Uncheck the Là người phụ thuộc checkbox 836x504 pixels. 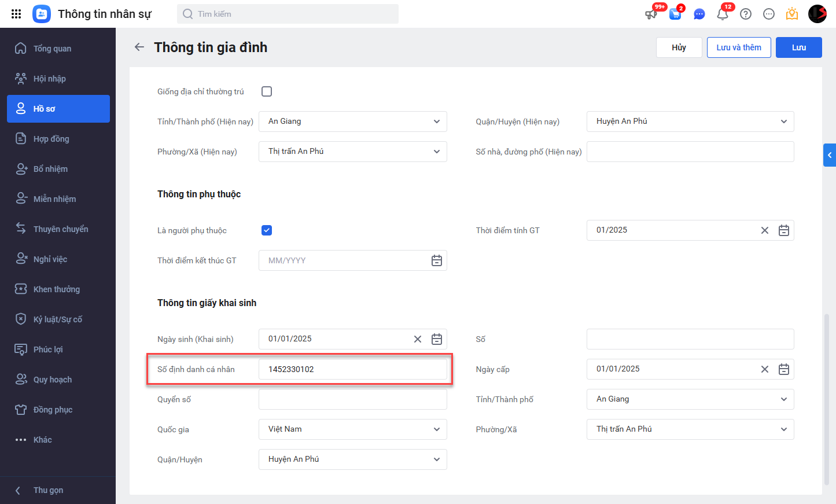point(267,230)
